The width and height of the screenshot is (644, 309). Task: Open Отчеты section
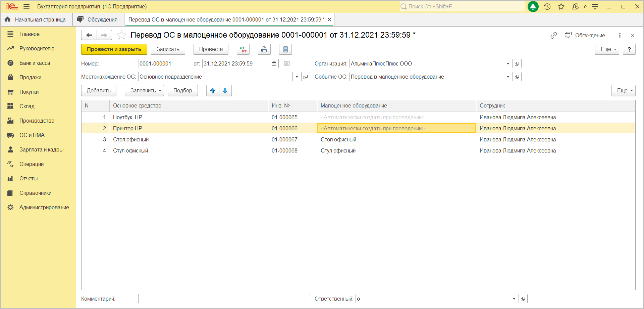29,178
